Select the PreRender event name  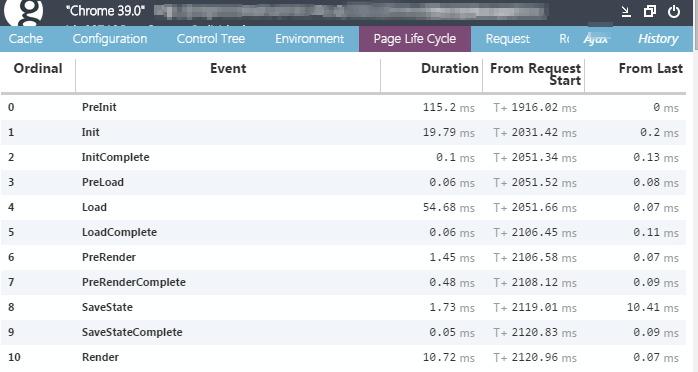click(109, 257)
